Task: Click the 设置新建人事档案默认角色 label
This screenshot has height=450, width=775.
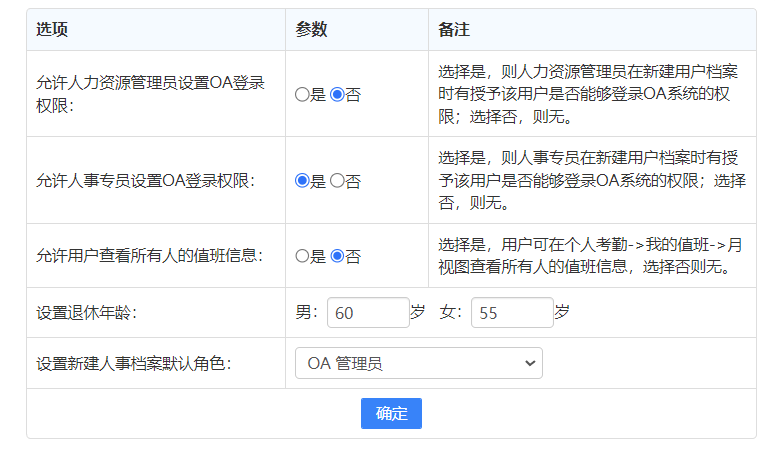Action: coord(134,363)
